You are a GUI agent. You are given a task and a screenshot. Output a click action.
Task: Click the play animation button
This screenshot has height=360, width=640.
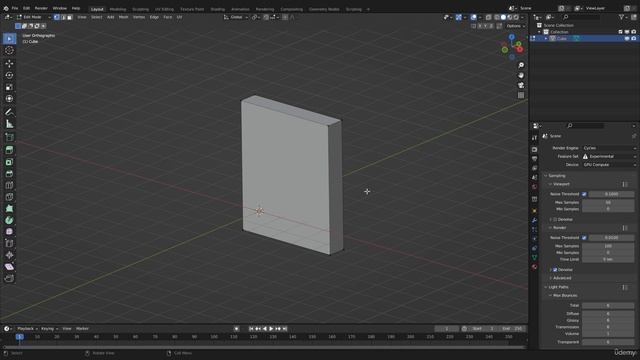(x=271, y=329)
